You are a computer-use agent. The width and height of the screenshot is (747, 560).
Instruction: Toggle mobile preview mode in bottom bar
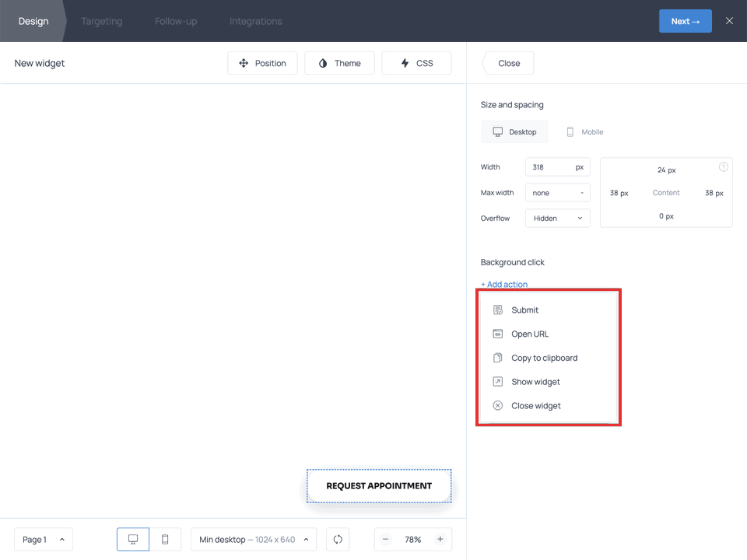click(x=165, y=540)
